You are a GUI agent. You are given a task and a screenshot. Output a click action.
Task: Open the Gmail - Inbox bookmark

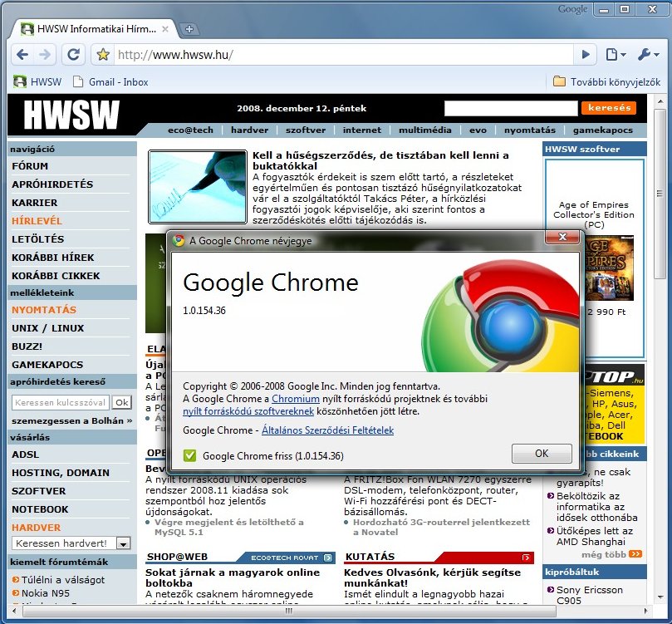110,81
